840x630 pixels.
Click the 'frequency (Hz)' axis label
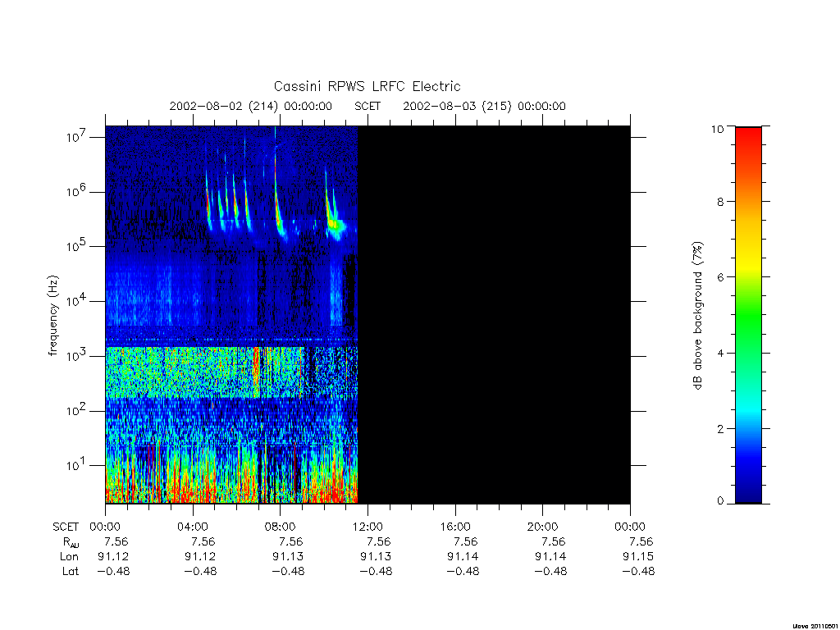tap(52, 316)
